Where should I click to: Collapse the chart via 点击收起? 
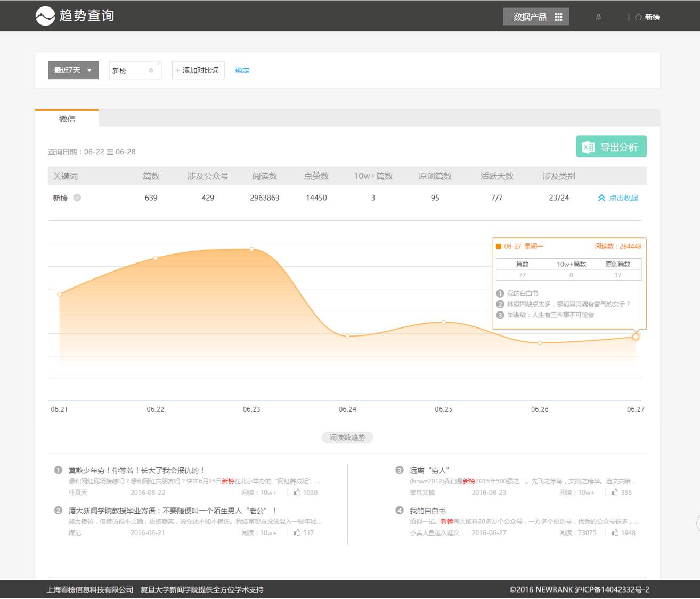[x=618, y=198]
